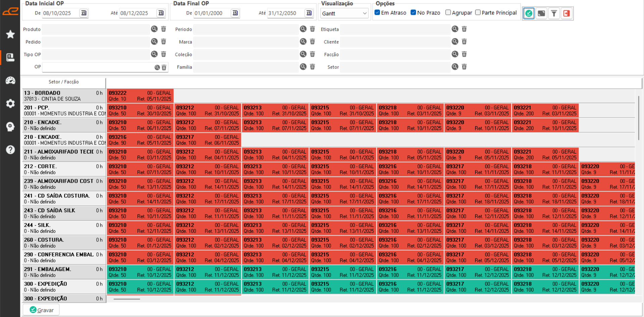Open the dashboard gauge sidebar icon
This screenshot has width=644, height=317.
(10, 81)
